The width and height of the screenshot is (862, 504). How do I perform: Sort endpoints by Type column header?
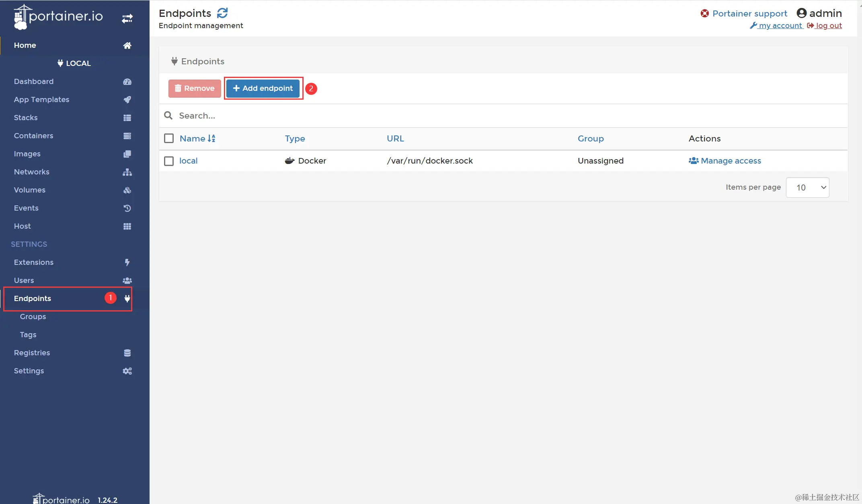point(295,139)
